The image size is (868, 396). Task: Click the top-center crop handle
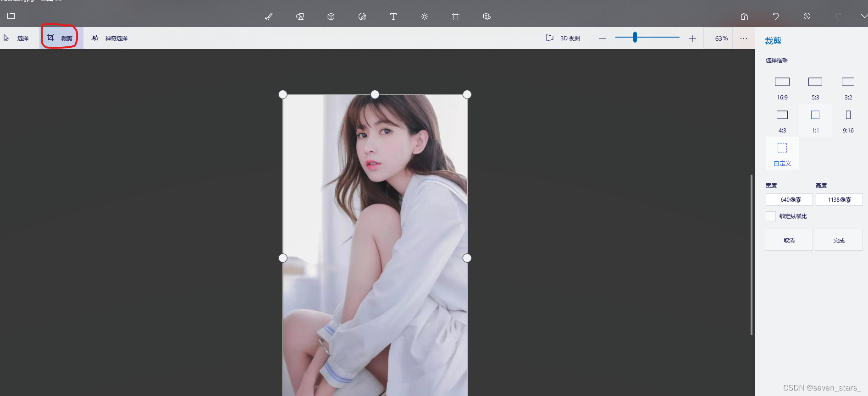tap(375, 94)
